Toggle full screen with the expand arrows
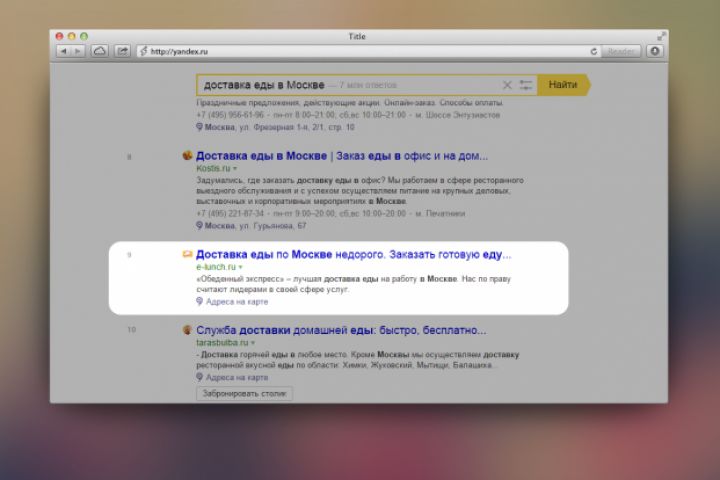 661,36
